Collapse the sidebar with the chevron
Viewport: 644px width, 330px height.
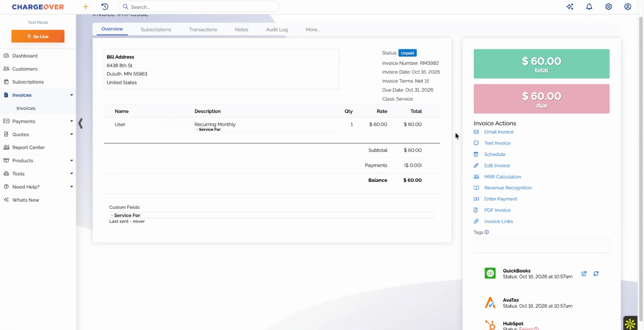[80, 123]
